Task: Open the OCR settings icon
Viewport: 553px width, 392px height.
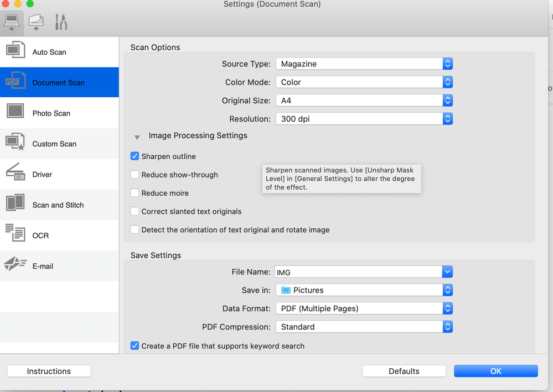Action: click(x=15, y=234)
